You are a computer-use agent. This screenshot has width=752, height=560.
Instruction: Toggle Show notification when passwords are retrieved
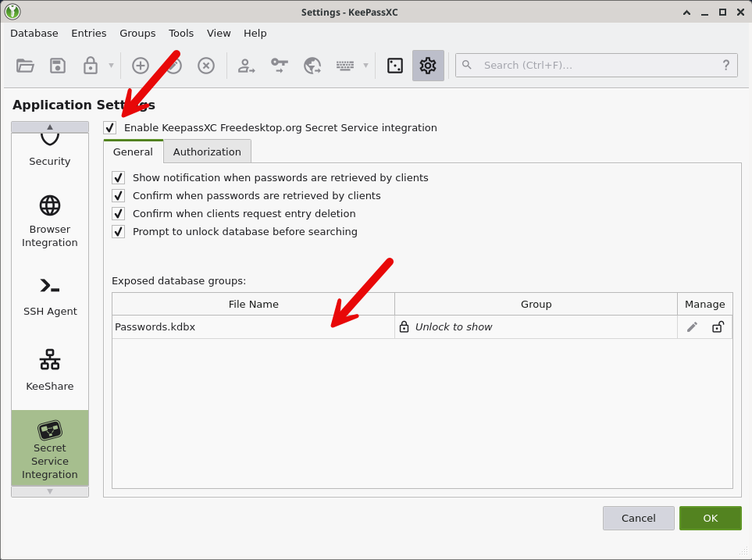(119, 177)
